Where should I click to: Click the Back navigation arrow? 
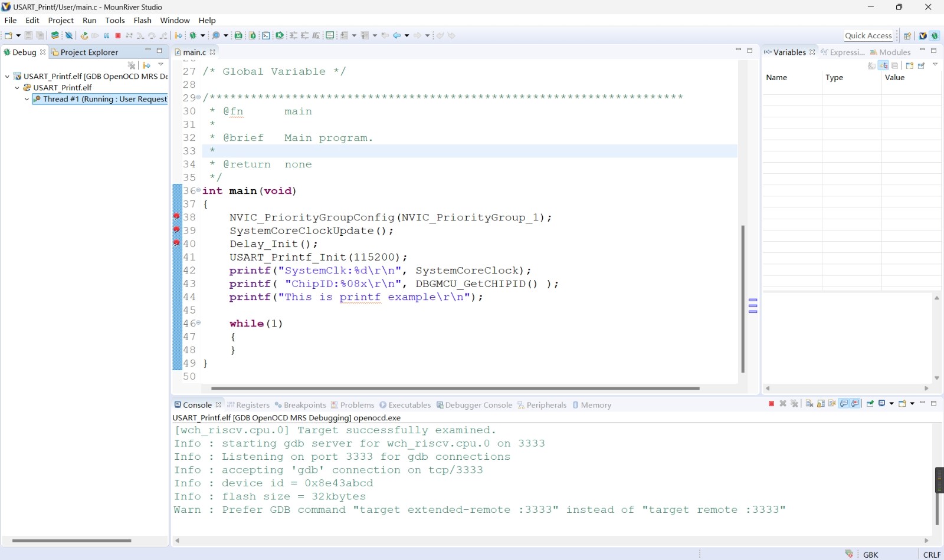(397, 35)
